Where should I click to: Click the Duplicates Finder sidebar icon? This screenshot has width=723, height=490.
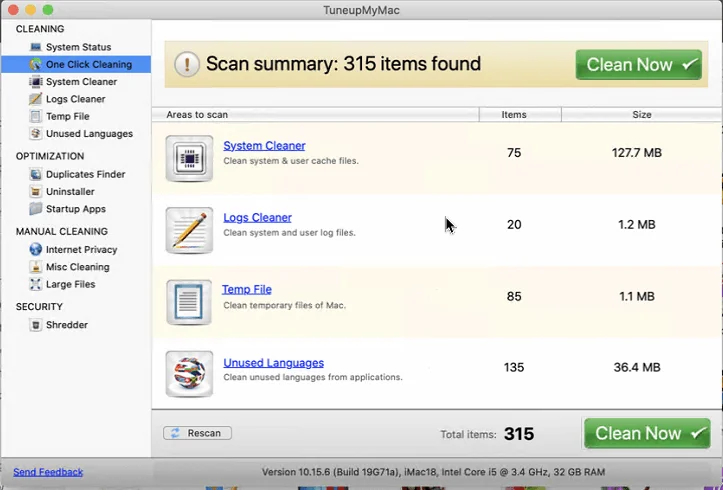coord(36,174)
